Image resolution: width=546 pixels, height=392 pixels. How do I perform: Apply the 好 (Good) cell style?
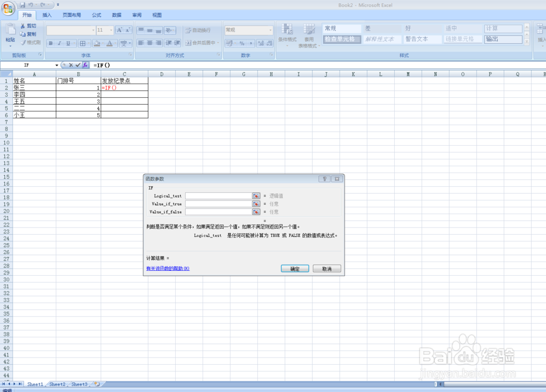pyautogui.click(x=423, y=28)
